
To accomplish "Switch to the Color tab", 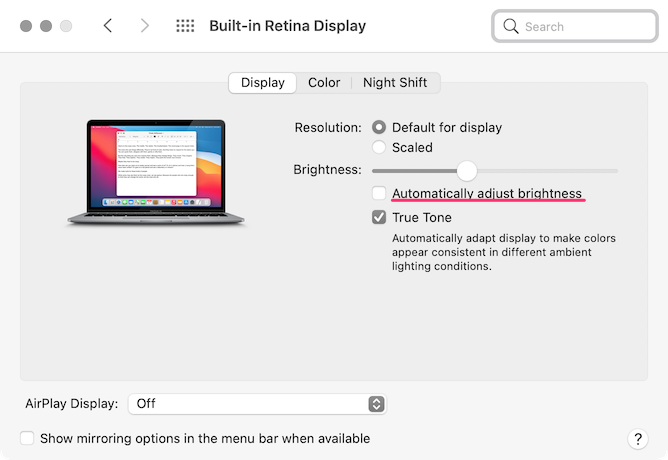I will click(324, 83).
